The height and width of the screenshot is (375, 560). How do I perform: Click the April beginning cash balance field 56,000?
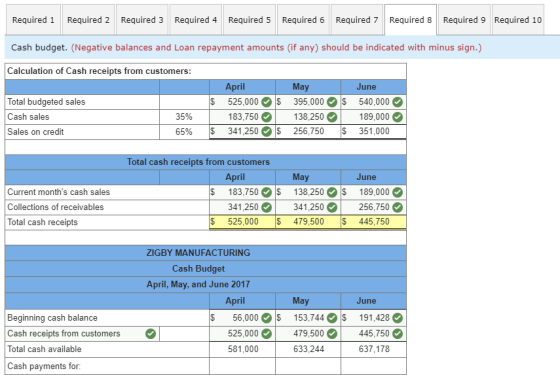242,318
